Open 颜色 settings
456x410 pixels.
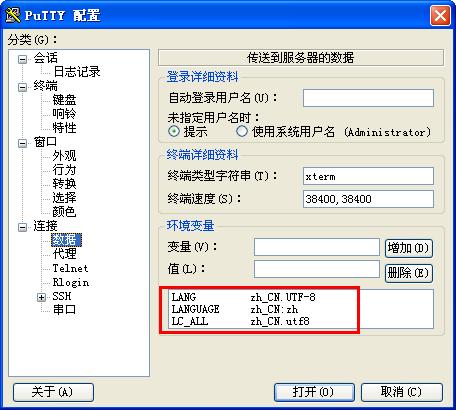pyautogui.click(x=64, y=212)
